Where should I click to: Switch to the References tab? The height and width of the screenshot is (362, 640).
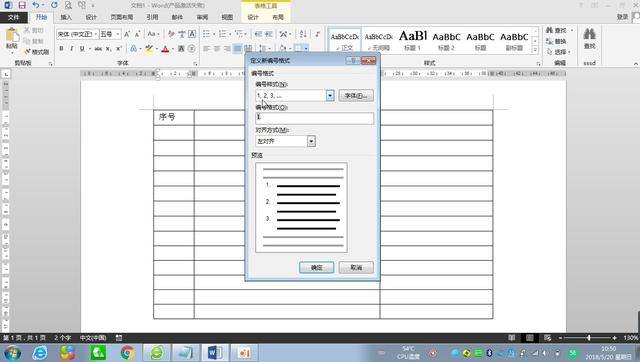152,17
